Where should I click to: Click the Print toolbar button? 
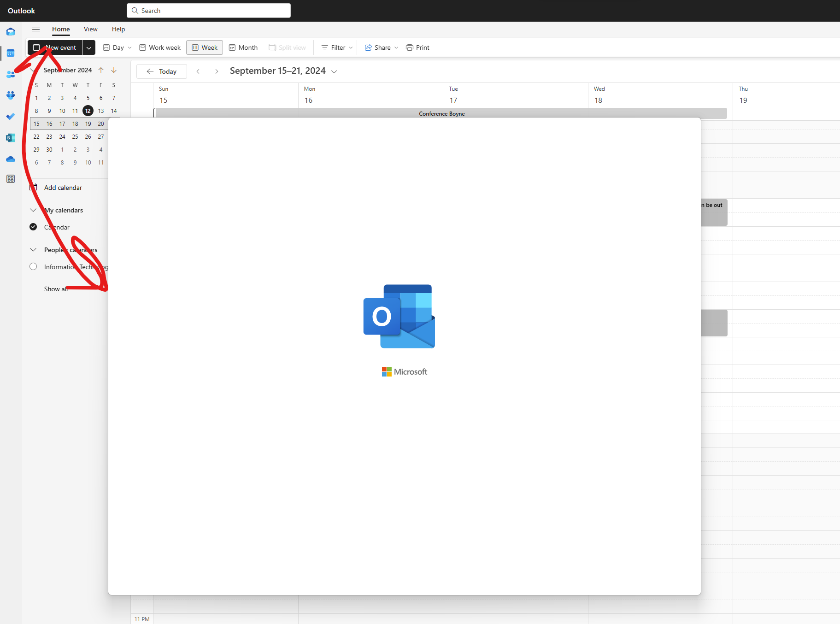coord(417,47)
